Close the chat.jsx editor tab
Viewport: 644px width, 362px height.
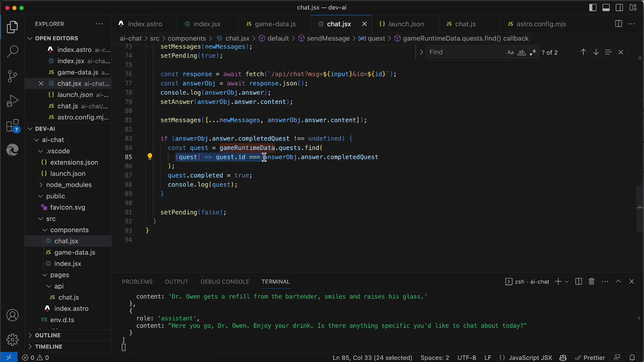tap(364, 24)
